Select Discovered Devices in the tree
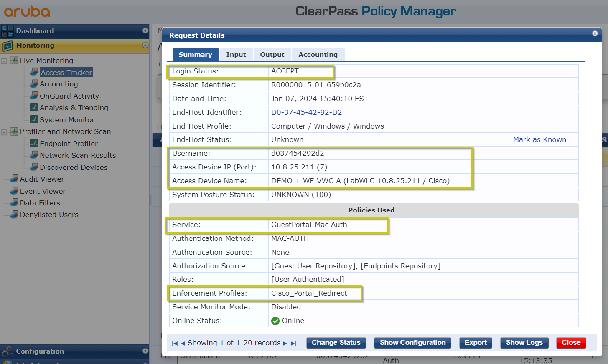 74,167
